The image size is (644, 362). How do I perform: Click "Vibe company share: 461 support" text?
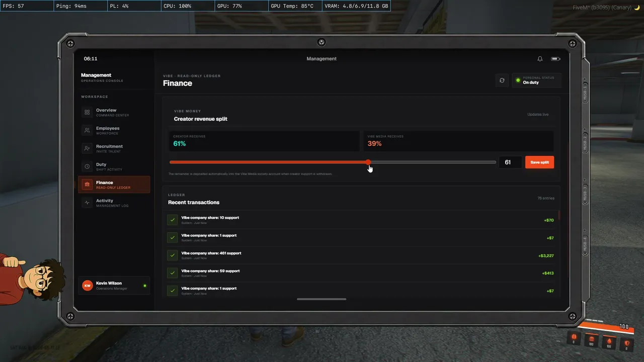coord(211,253)
